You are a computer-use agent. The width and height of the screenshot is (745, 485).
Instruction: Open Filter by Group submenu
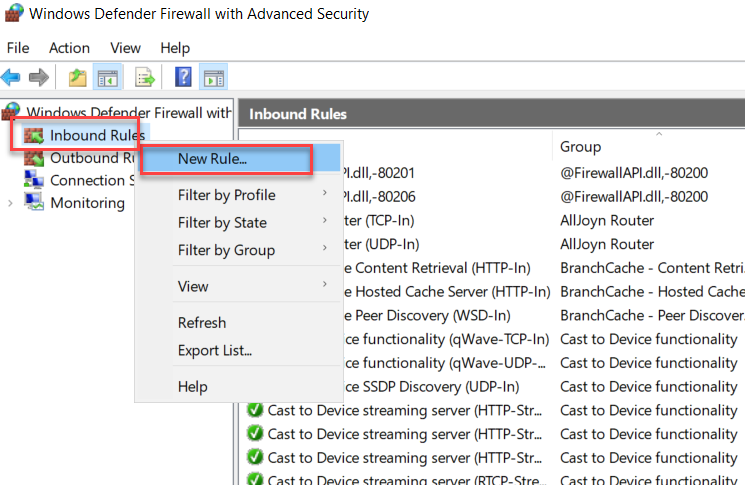(x=226, y=250)
